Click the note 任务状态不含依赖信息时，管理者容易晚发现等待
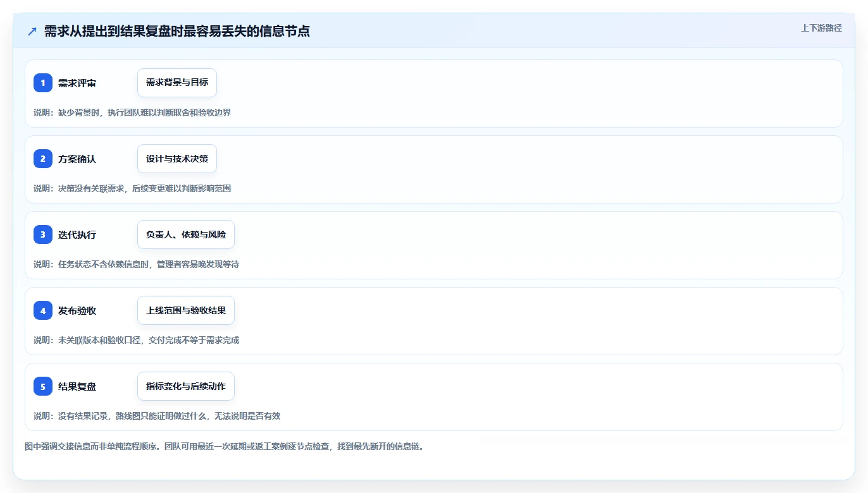Viewport: 868px width, 493px height. [x=149, y=264]
